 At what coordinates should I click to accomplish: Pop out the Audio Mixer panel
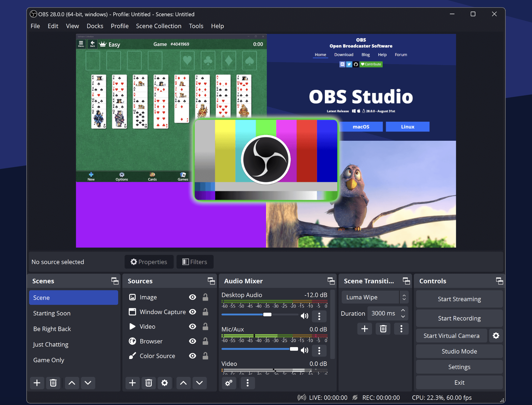(x=331, y=281)
